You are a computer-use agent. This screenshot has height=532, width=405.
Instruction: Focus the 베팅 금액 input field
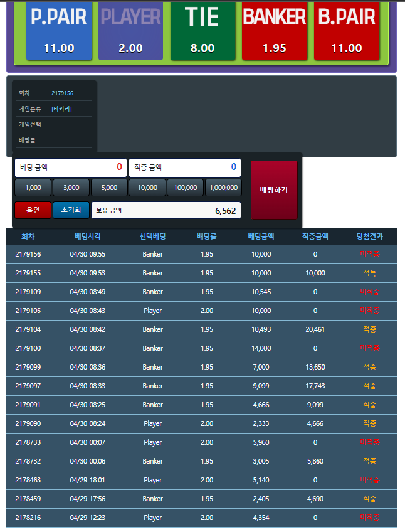pos(70,168)
